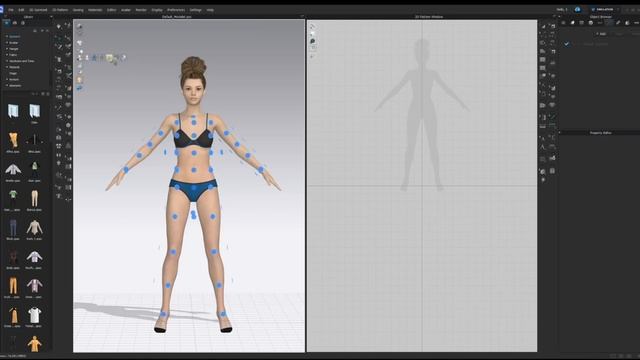Click the top icon of 2D window toolbar
Screen dimensions: 640x360
tap(312, 27)
